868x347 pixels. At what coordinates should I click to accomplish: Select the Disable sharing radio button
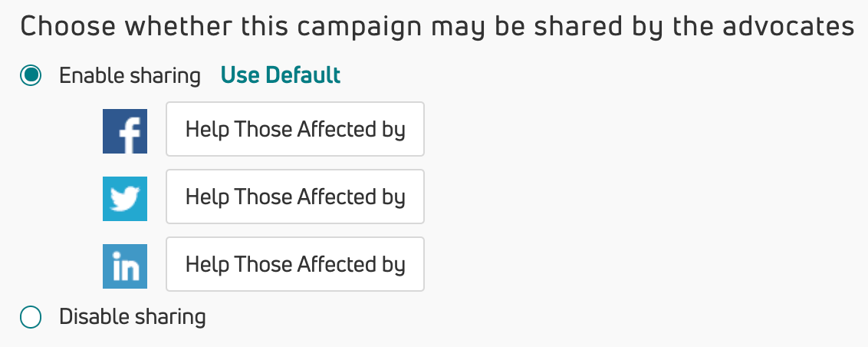(x=31, y=316)
